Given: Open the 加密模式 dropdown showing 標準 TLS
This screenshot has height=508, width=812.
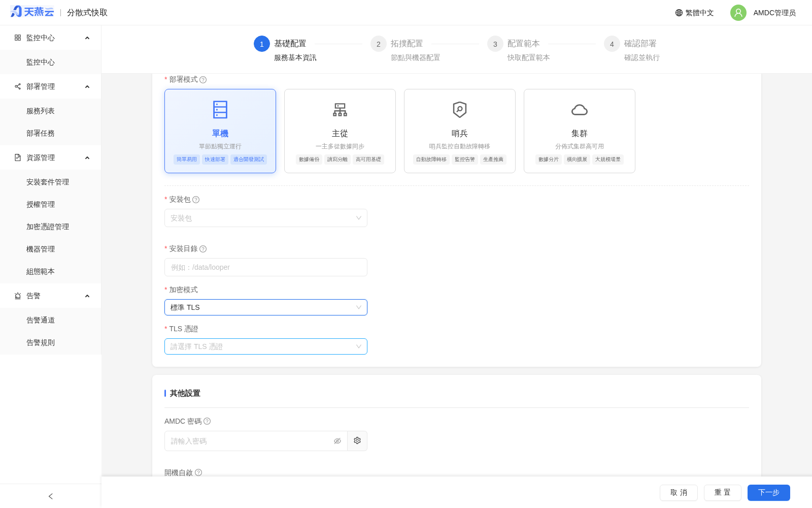Looking at the screenshot, I should 266,307.
